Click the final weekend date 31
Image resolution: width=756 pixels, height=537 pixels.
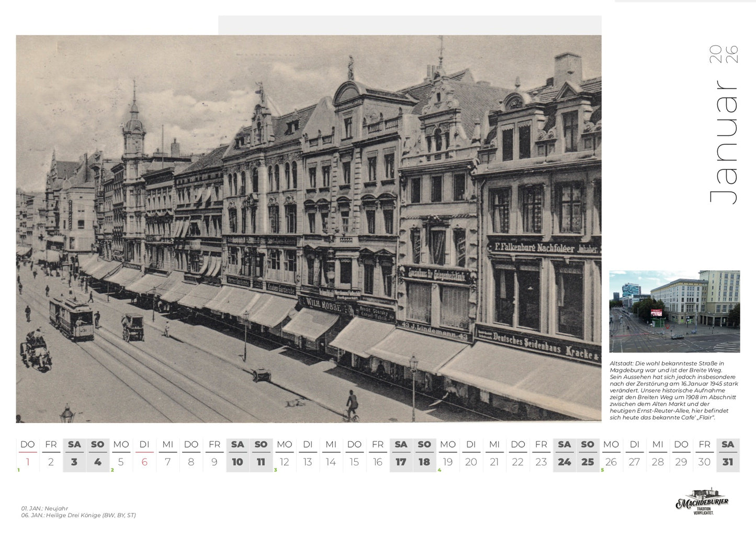[x=727, y=462]
